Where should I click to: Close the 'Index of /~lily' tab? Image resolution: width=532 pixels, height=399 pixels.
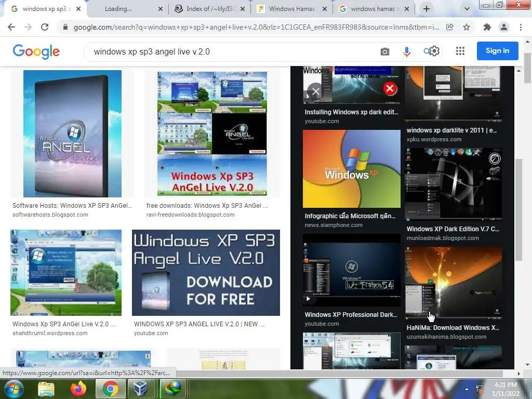tap(243, 9)
